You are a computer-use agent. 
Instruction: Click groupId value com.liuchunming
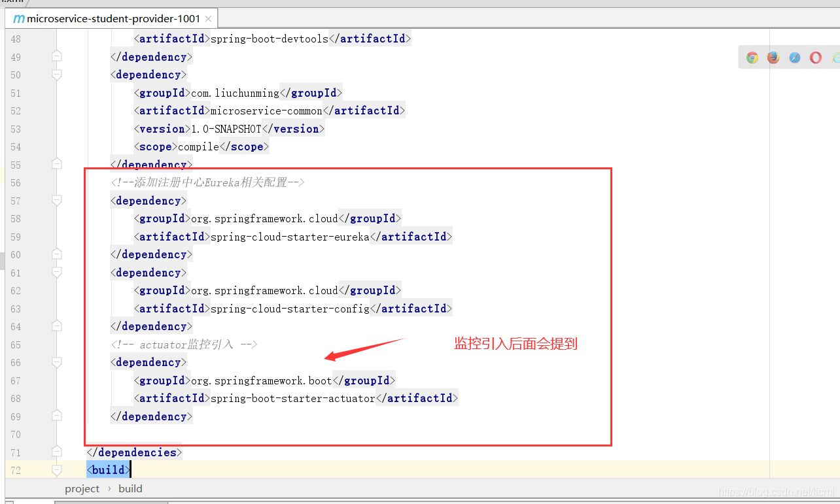[235, 93]
